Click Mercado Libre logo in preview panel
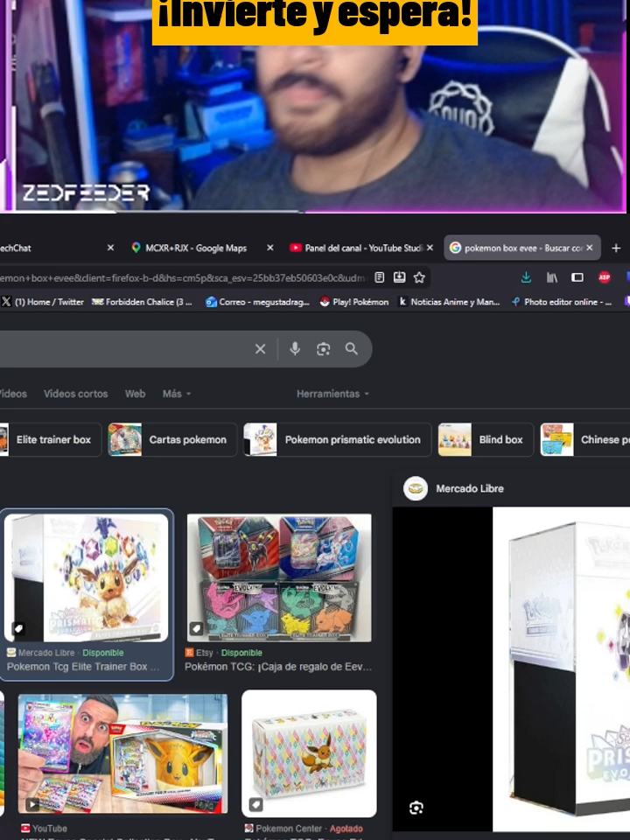 tap(415, 488)
